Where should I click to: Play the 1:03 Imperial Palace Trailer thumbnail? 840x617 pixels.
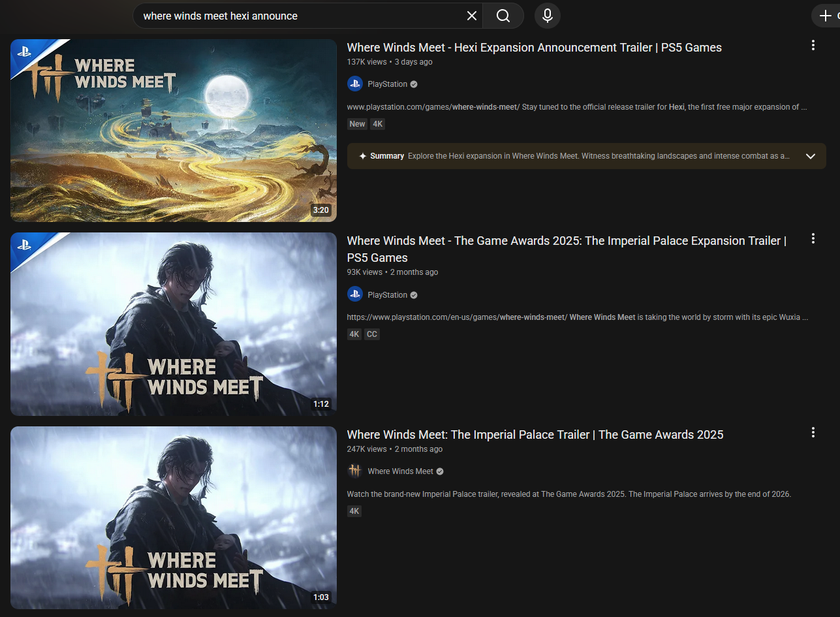pos(174,518)
